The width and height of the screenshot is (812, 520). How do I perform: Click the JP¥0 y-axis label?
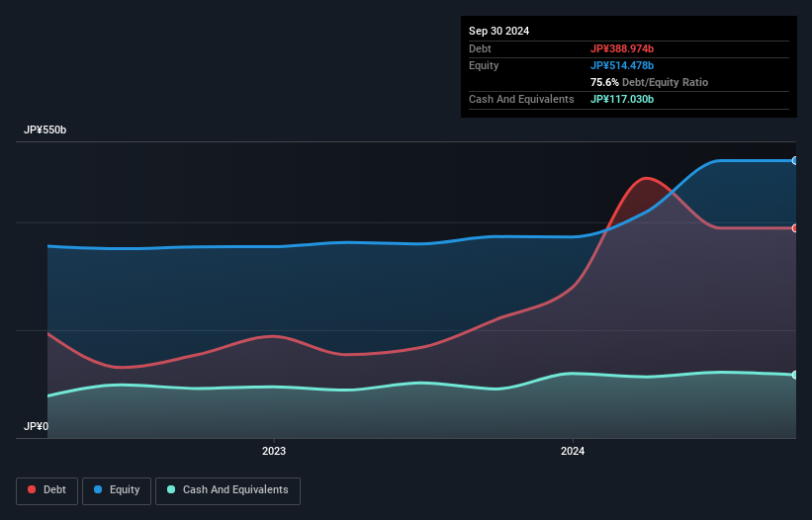tap(36, 426)
